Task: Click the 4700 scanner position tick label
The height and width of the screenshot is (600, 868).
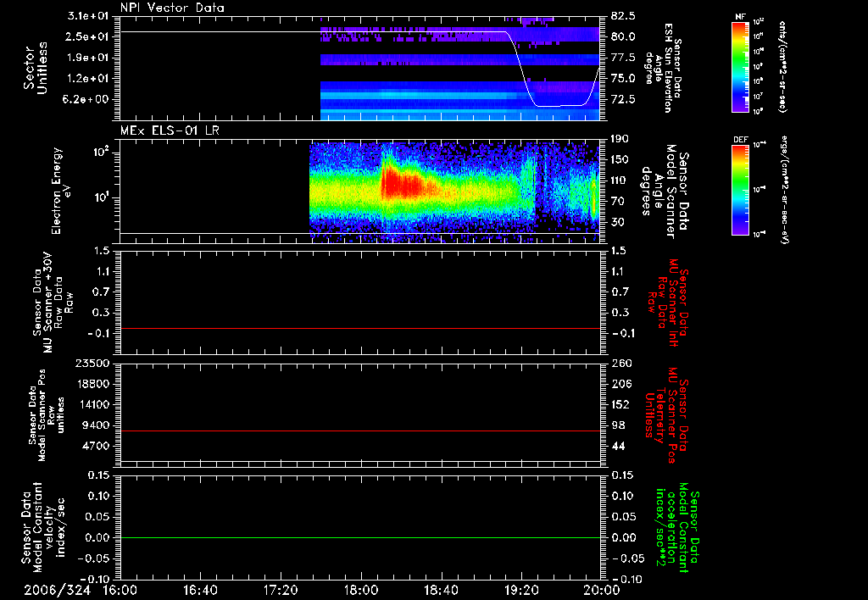Action: (x=97, y=446)
